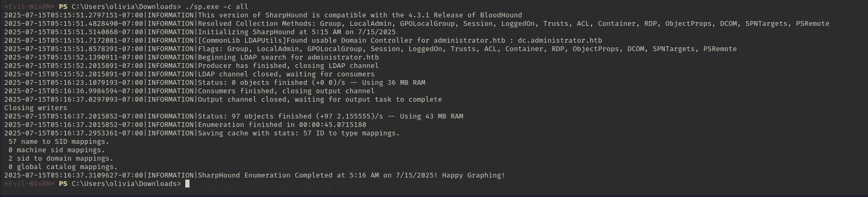Click the './sp.exe -c all' command text
868x197 pixels.
click(x=217, y=7)
